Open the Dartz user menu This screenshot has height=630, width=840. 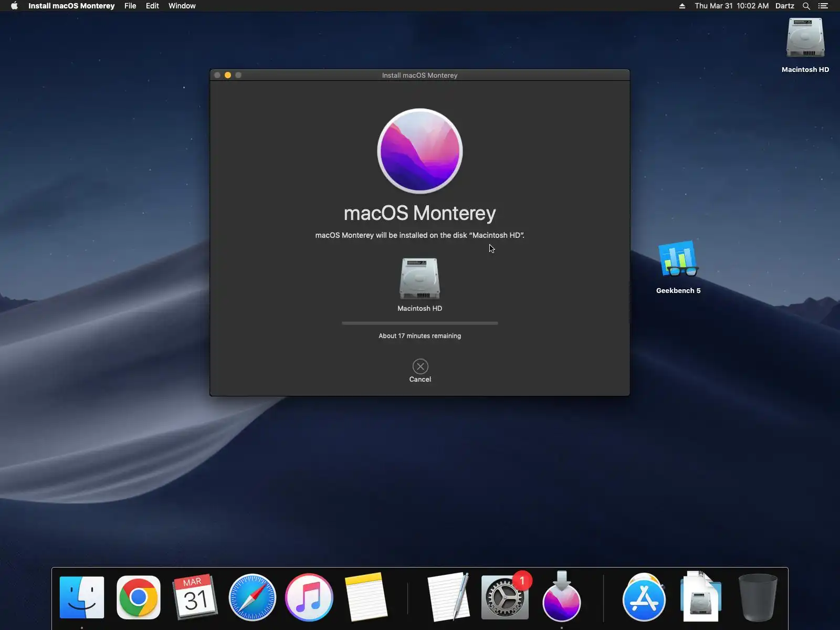pos(784,6)
